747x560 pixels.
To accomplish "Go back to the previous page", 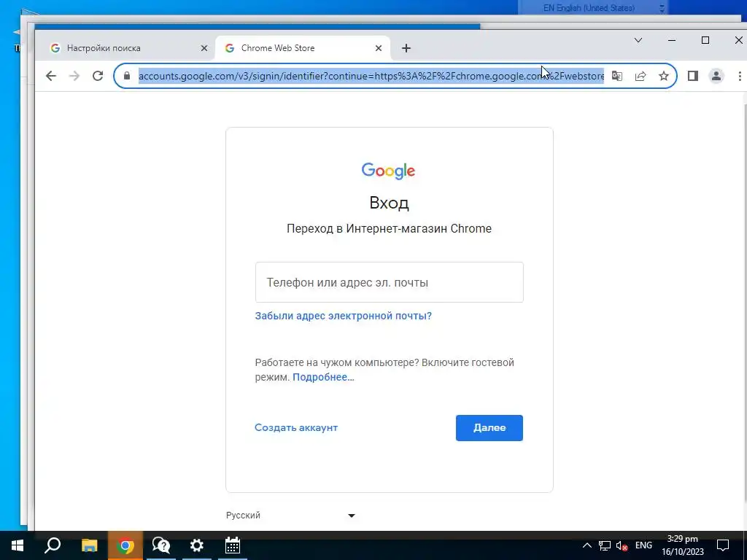I will (51, 76).
